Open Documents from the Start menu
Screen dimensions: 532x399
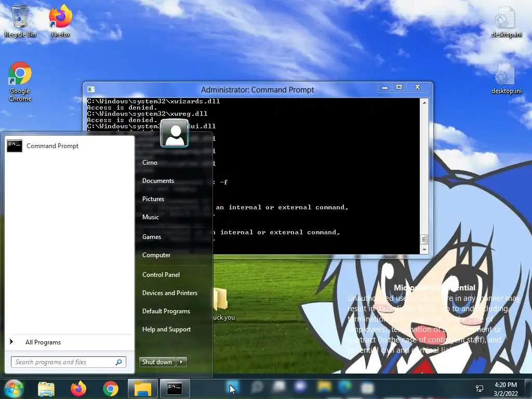pyautogui.click(x=158, y=181)
